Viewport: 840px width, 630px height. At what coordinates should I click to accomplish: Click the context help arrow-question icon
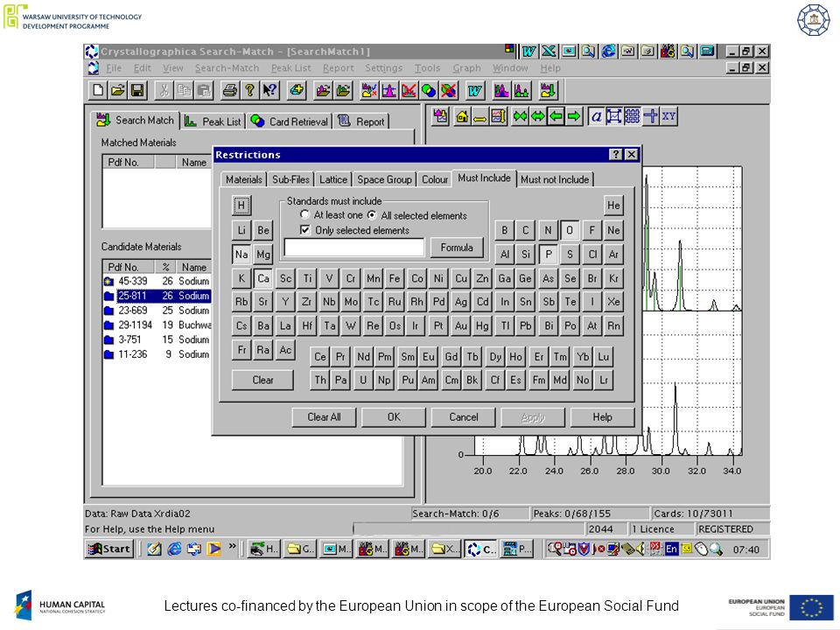point(270,90)
